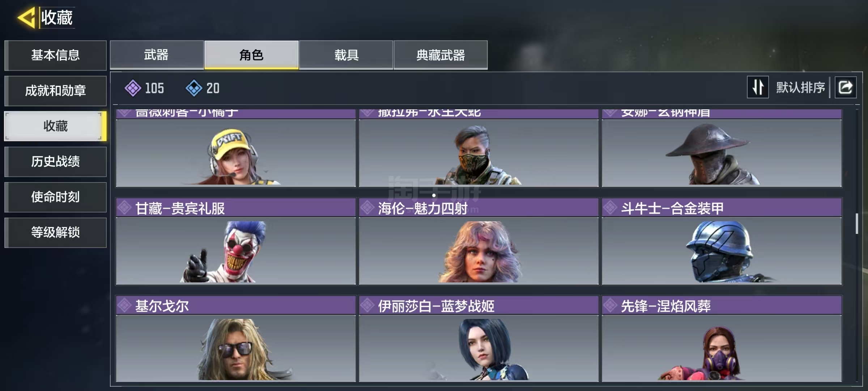The height and width of the screenshot is (391, 868).
Task: Click the share export icon
Action: [845, 87]
